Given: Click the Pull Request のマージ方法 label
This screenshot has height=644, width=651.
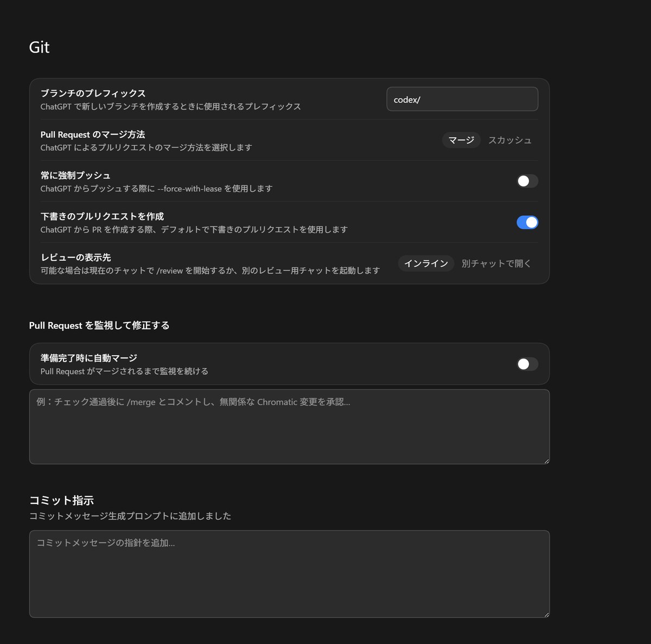Looking at the screenshot, I should [x=93, y=134].
